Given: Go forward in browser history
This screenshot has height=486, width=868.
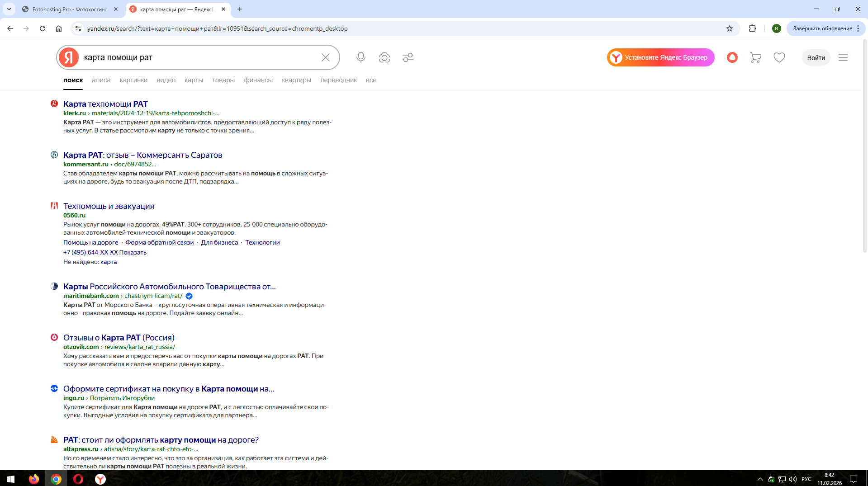Looking at the screenshot, I should coord(26,28).
